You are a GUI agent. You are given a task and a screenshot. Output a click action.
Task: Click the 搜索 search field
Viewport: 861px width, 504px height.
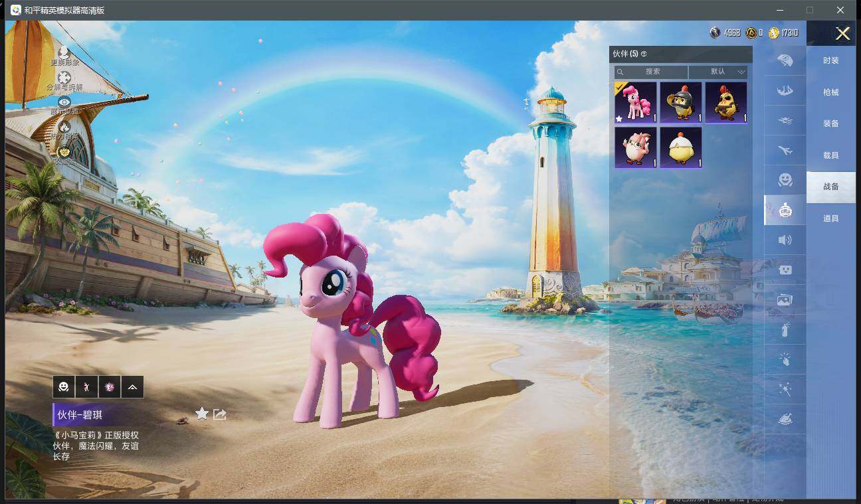click(x=651, y=72)
